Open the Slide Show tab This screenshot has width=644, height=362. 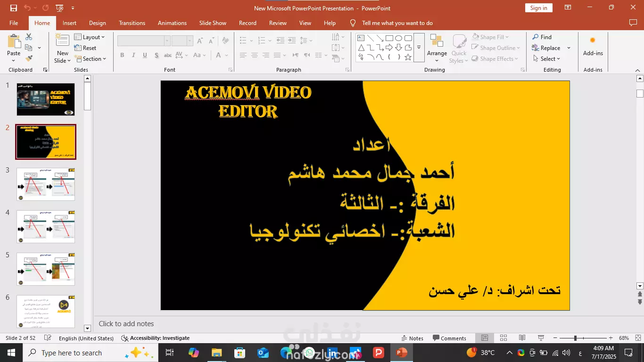(x=213, y=23)
